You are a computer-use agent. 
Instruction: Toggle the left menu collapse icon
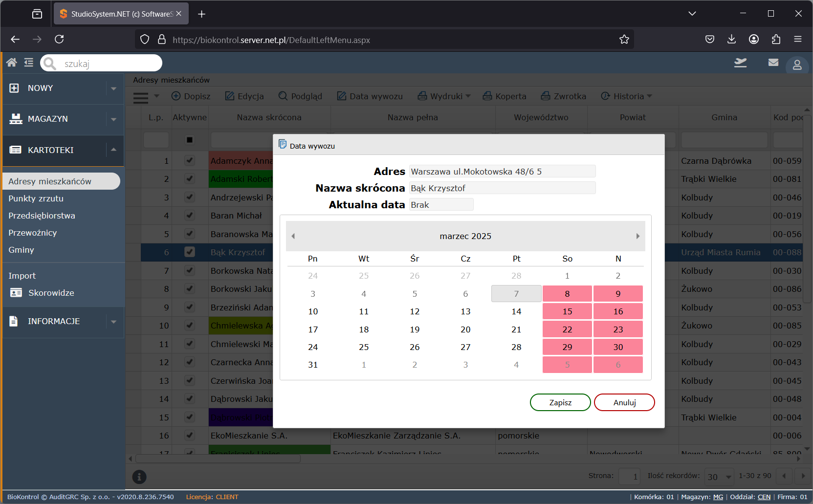click(29, 63)
